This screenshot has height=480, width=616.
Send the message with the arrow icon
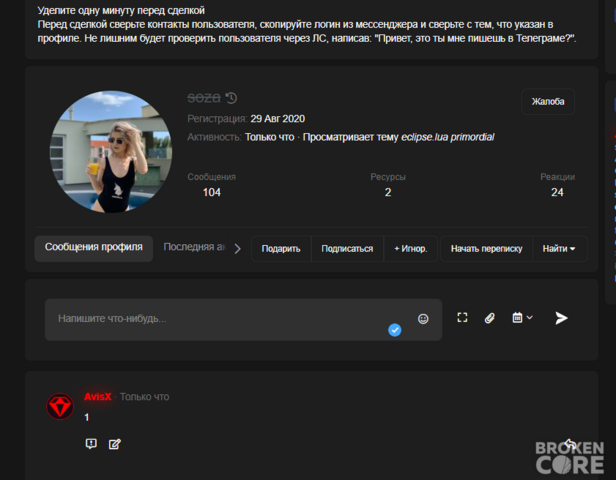561,318
